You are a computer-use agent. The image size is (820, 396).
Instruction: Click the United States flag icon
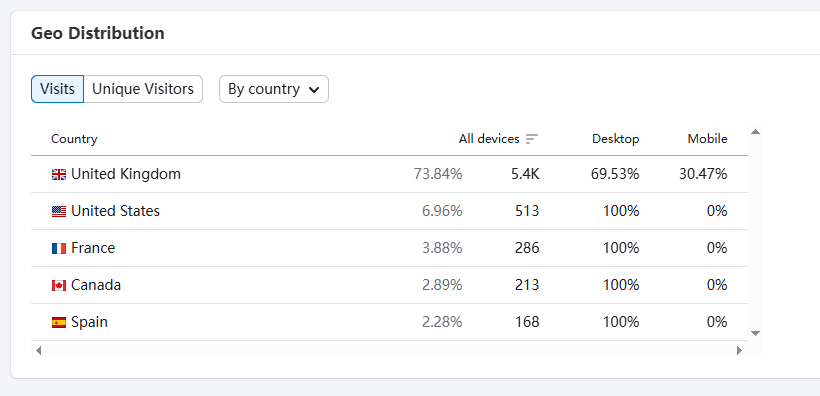[59, 211]
